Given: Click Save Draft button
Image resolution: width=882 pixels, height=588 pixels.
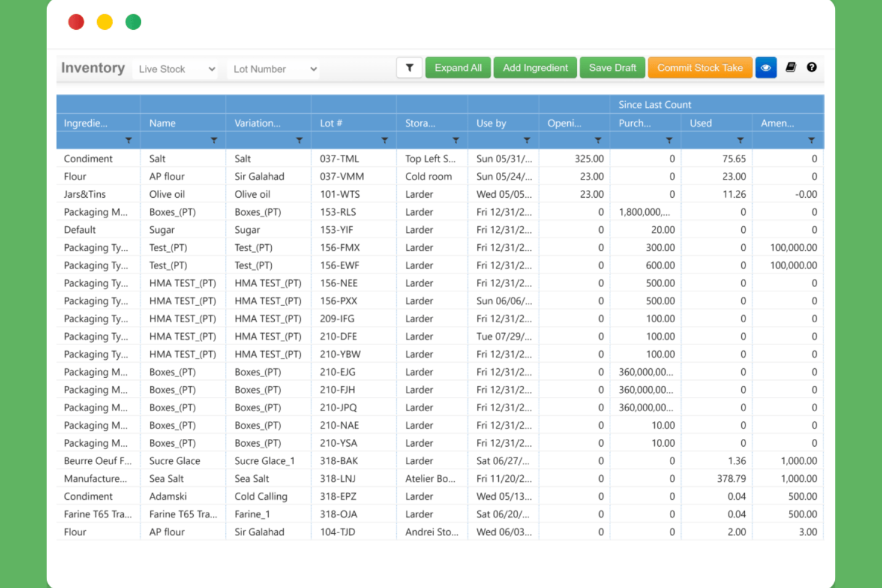Looking at the screenshot, I should (613, 68).
